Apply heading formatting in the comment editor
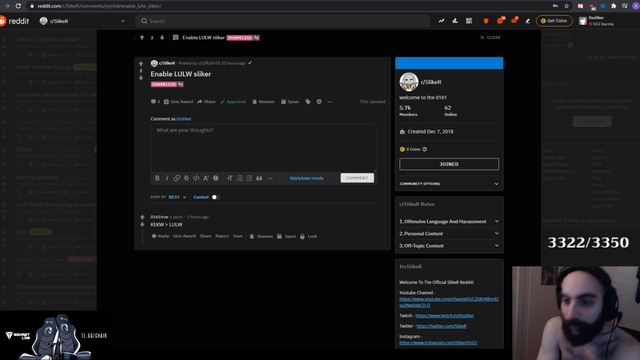Viewport: 640px width, 360px height. tap(230, 178)
